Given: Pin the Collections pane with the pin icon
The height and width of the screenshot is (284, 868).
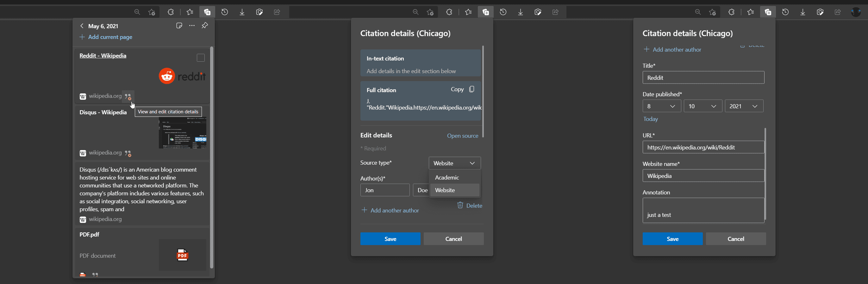Looking at the screenshot, I should click(x=204, y=26).
